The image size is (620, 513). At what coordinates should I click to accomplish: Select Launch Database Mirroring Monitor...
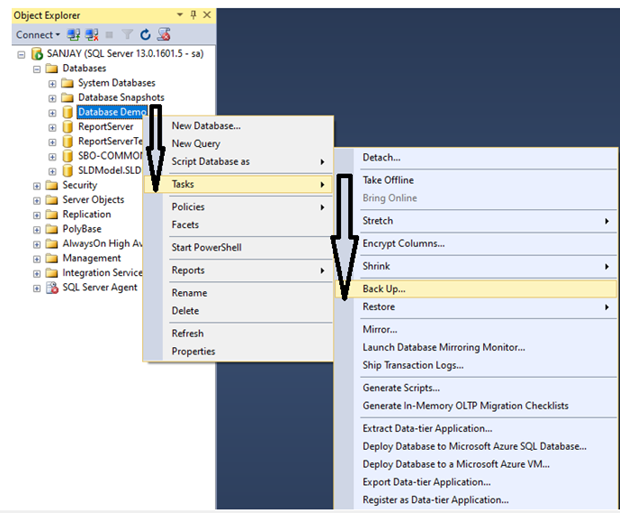pos(476,347)
